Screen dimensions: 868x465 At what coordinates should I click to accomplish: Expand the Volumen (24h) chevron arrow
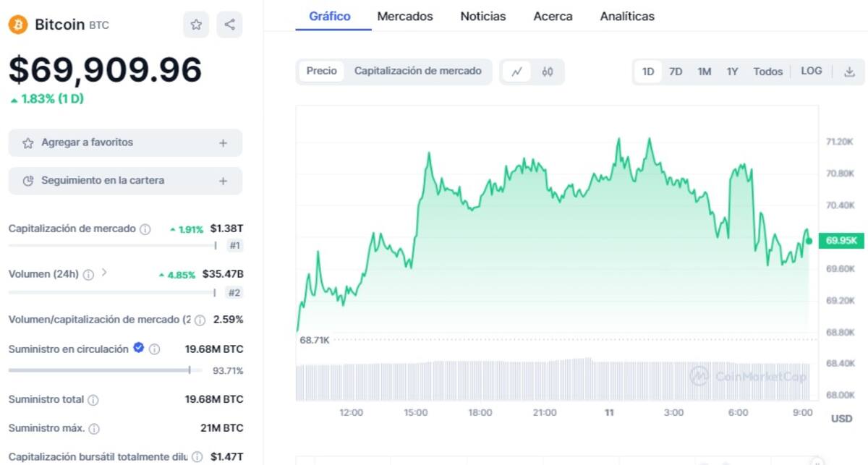[x=104, y=273]
